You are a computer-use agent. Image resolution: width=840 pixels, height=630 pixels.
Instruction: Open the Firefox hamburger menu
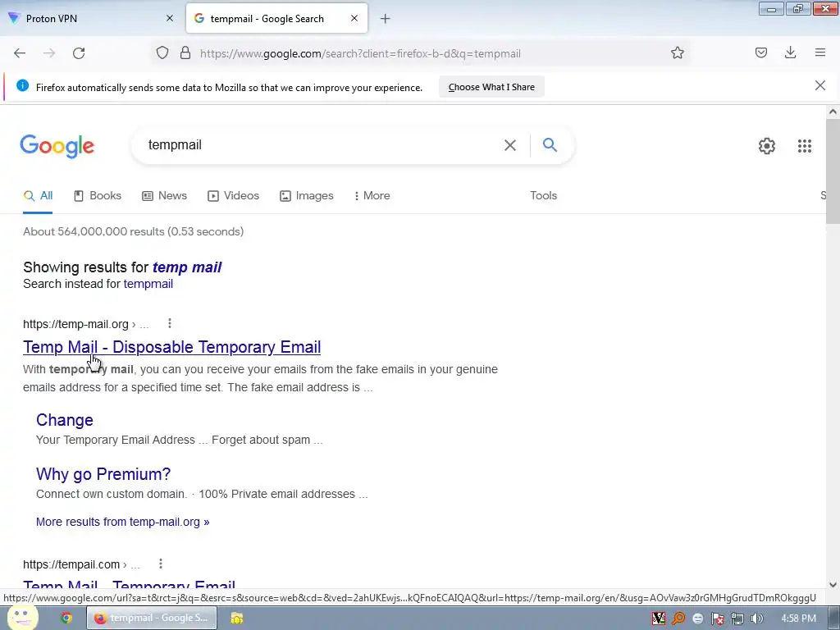[820, 52]
